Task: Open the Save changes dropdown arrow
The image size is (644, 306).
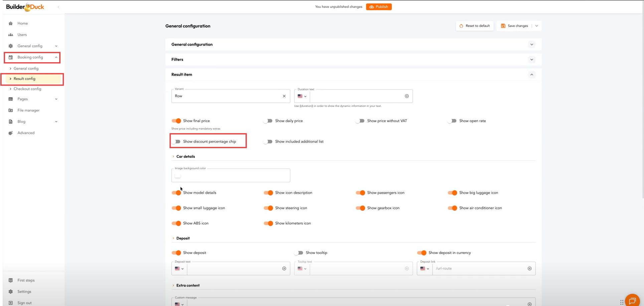Action: pyautogui.click(x=537, y=26)
